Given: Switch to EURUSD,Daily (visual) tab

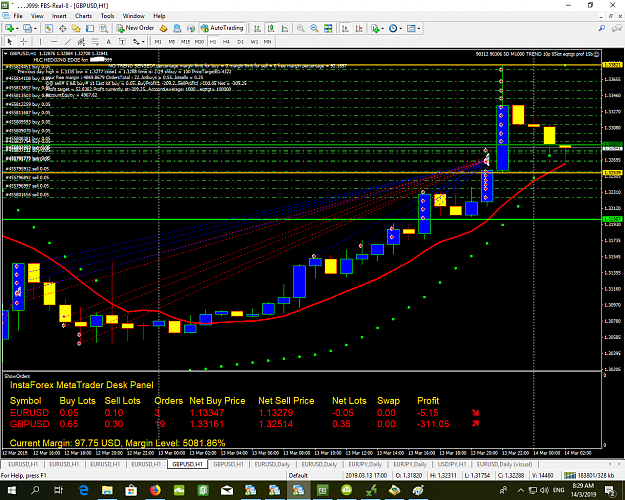Looking at the screenshot, I should [x=504, y=465].
